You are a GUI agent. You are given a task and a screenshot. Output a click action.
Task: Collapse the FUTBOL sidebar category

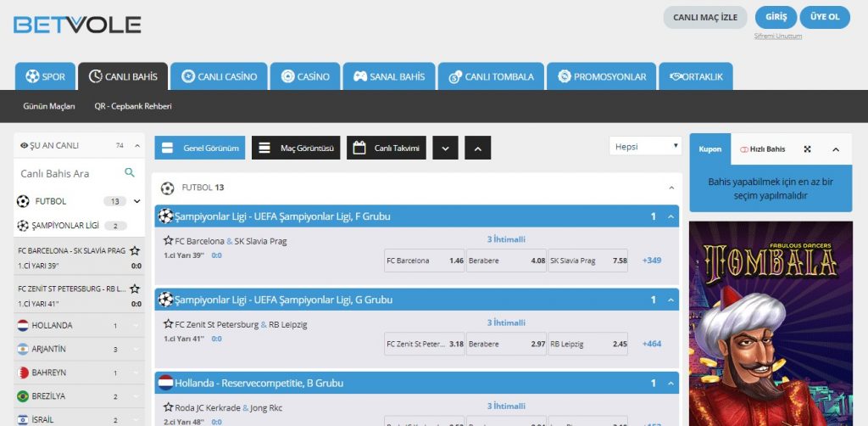point(137,201)
